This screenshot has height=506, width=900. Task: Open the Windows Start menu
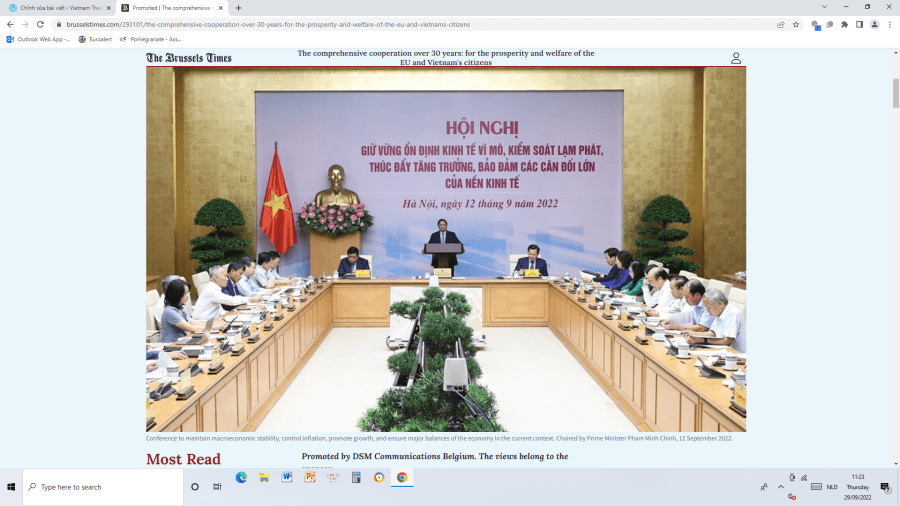(11, 486)
